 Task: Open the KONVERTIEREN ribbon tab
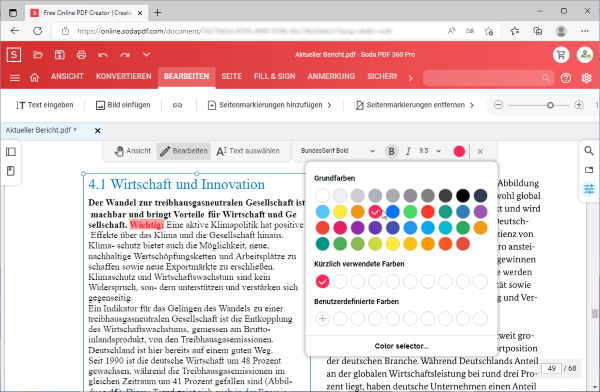pyautogui.click(x=124, y=76)
